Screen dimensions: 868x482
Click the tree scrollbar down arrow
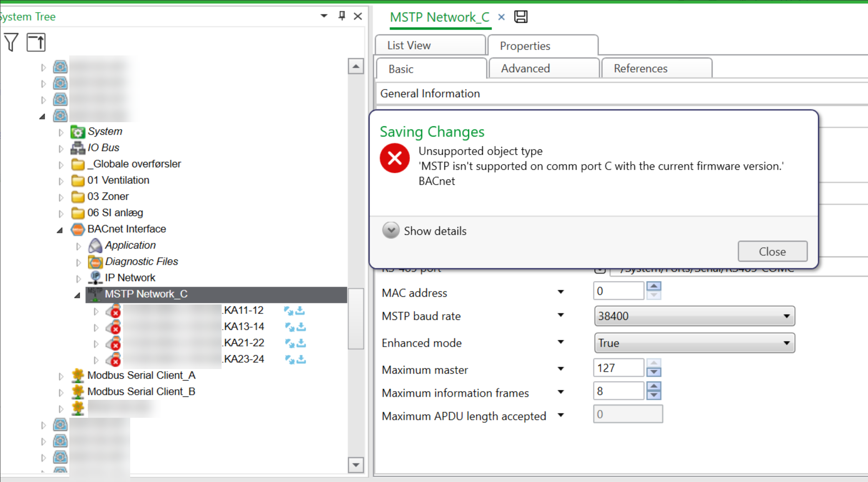(x=356, y=464)
